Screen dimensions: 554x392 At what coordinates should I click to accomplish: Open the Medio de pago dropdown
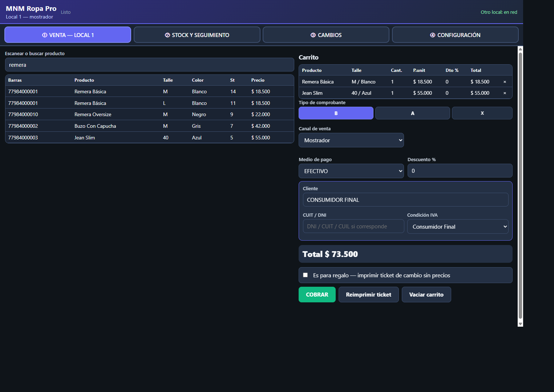351,171
